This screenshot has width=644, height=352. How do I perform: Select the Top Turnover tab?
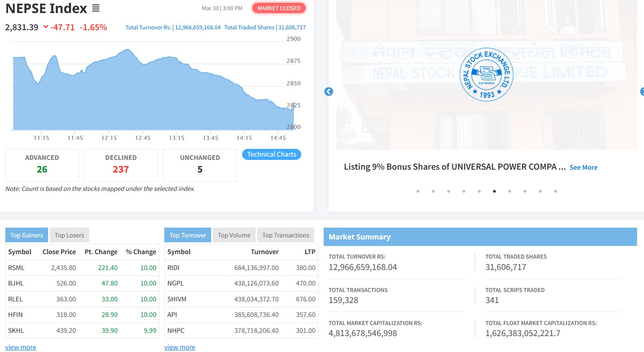point(187,235)
